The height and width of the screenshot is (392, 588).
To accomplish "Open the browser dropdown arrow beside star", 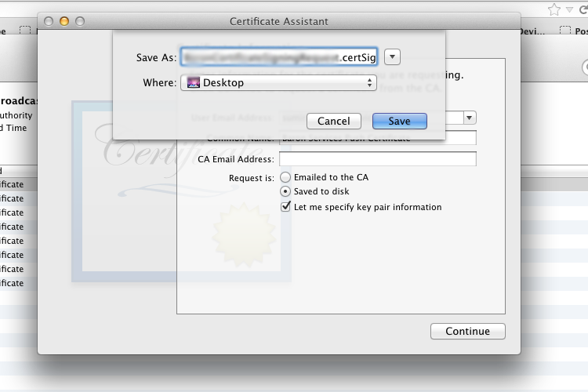I will click(570, 9).
